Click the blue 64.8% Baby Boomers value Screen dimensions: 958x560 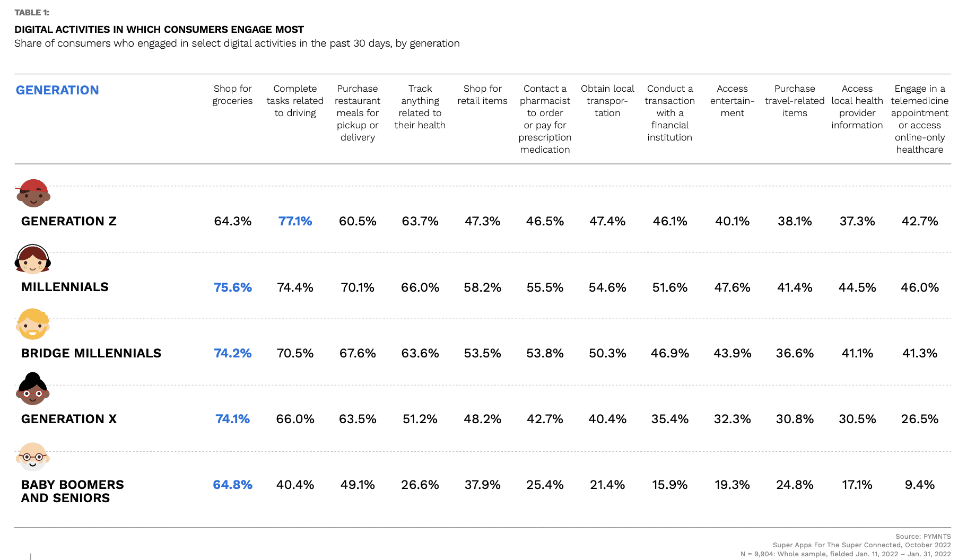pos(232,485)
